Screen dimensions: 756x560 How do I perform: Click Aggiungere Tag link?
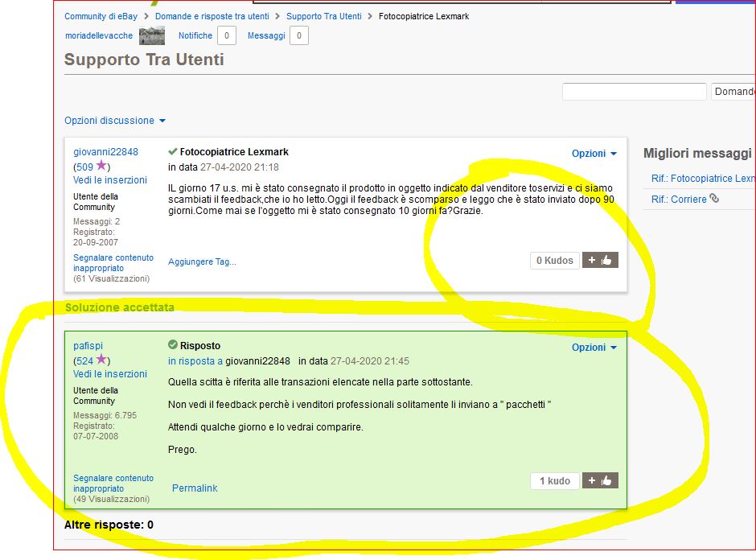coord(202,261)
